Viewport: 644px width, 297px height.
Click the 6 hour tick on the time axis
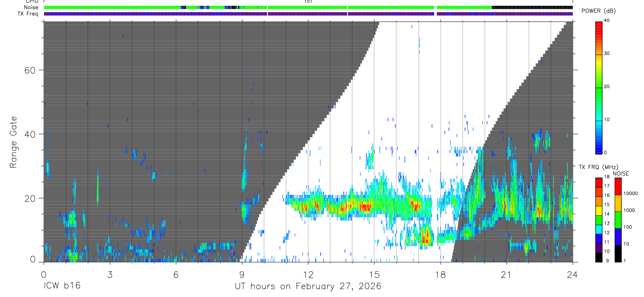[176, 274]
